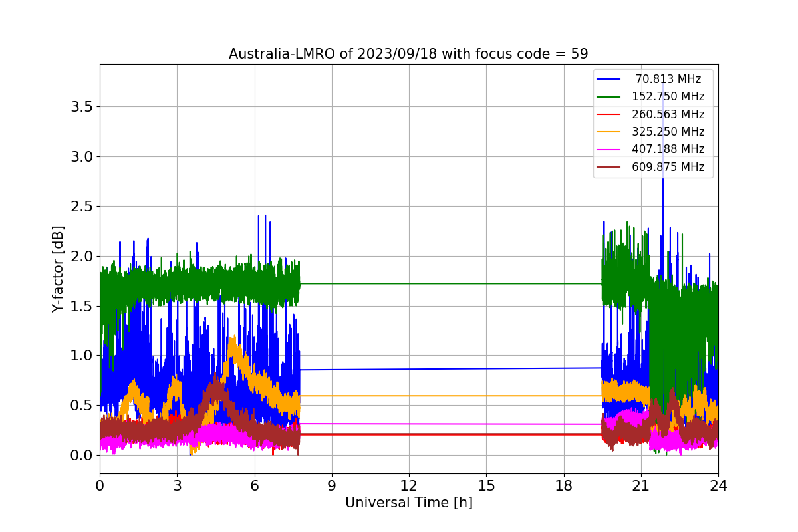798x532 pixels.
Task: Click the red line sample in legend
Action: pyautogui.click(x=610, y=114)
